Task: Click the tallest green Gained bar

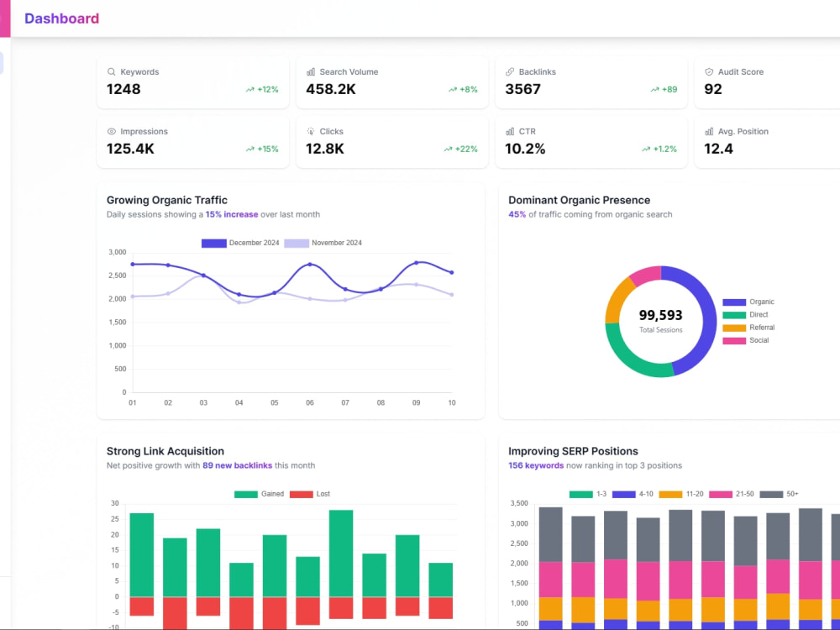Action: coord(341,553)
